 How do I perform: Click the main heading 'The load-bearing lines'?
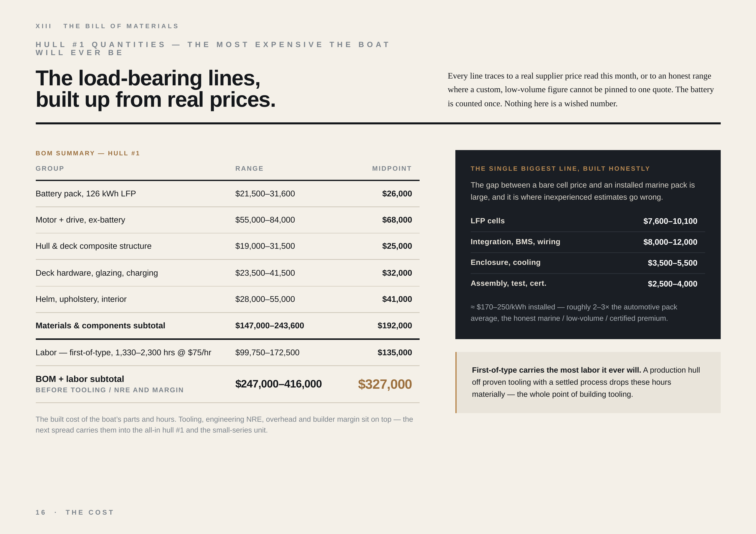[155, 89]
